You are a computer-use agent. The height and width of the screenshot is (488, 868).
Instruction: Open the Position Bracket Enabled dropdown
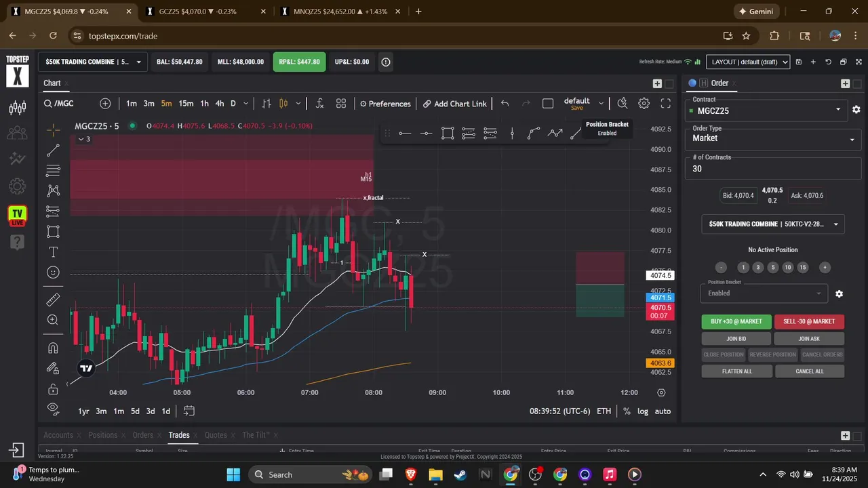[764, 293]
